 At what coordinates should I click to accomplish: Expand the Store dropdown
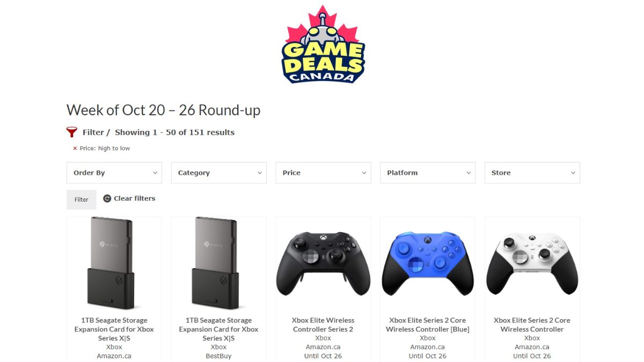(x=532, y=172)
